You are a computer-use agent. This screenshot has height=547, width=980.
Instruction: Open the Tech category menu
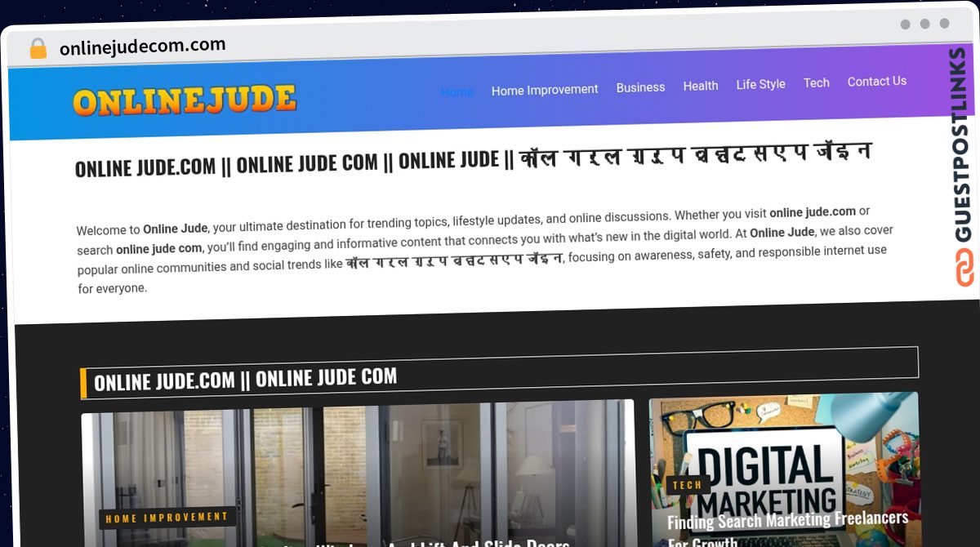click(x=816, y=82)
